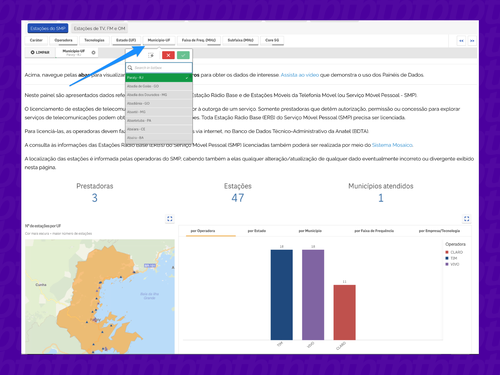Open the Faixa de Freq. (MHz) filter

click(199, 40)
